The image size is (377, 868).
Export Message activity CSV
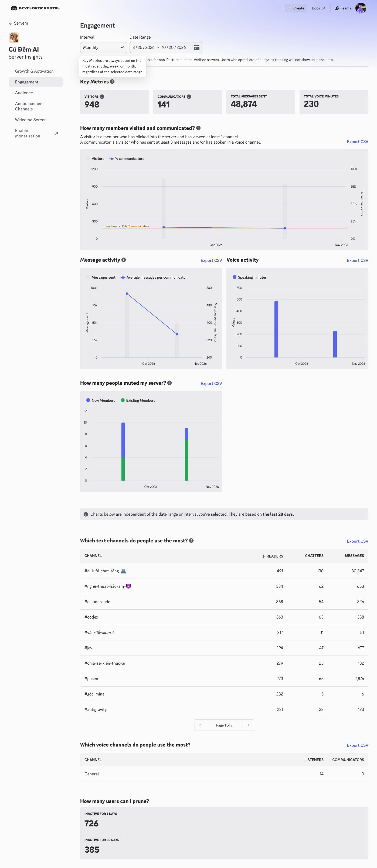click(211, 261)
